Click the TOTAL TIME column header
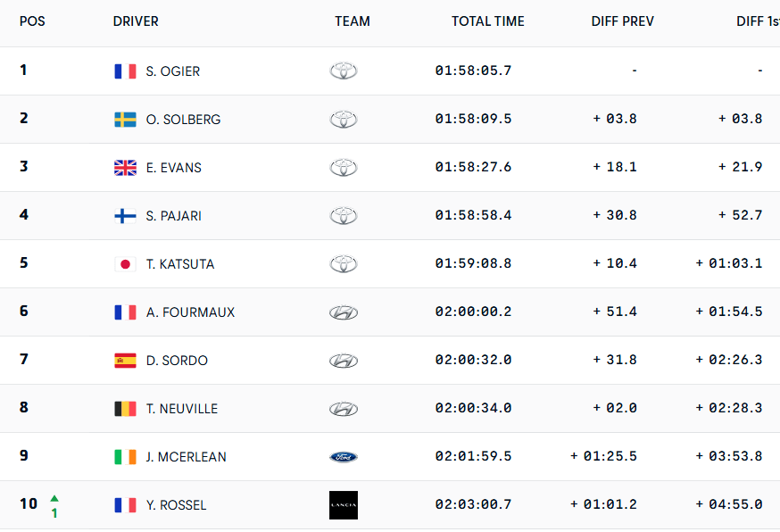 (488, 21)
